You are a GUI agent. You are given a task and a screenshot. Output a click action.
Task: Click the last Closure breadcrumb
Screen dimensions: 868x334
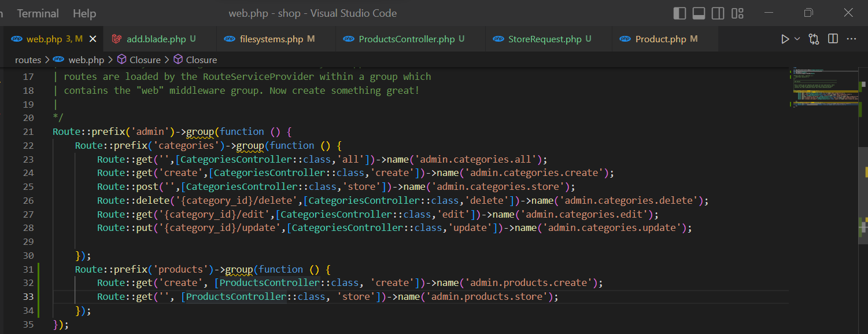pos(201,60)
